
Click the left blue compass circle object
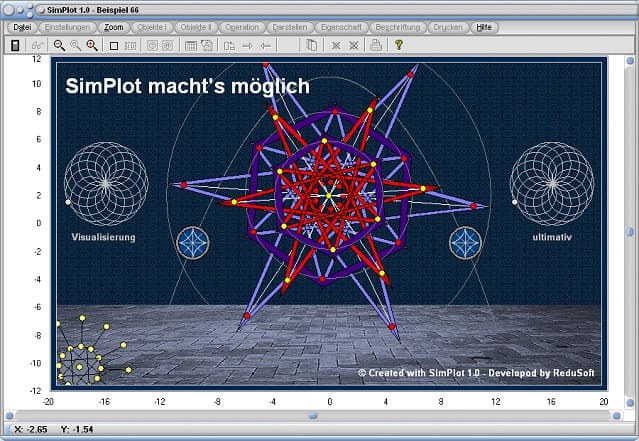click(x=193, y=243)
